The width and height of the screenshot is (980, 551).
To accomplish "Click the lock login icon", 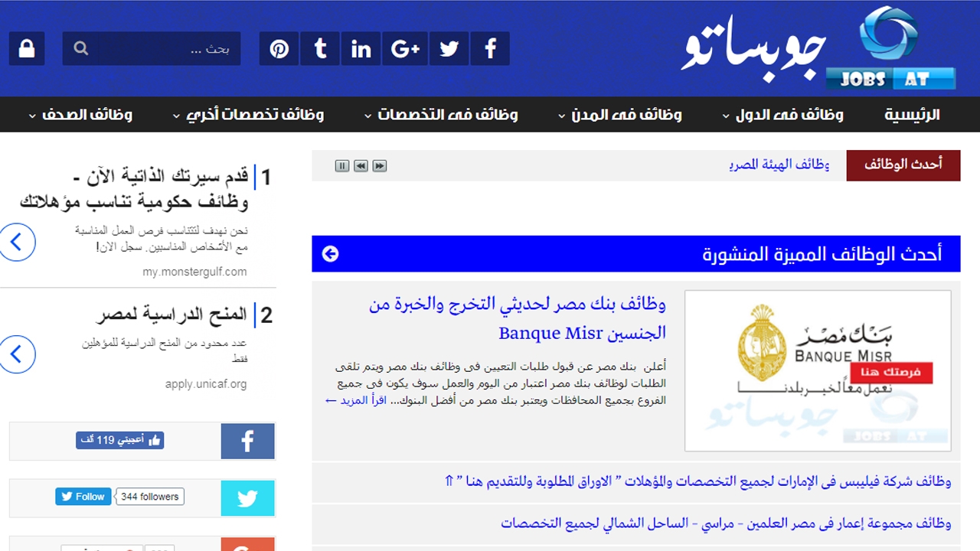I will (27, 49).
